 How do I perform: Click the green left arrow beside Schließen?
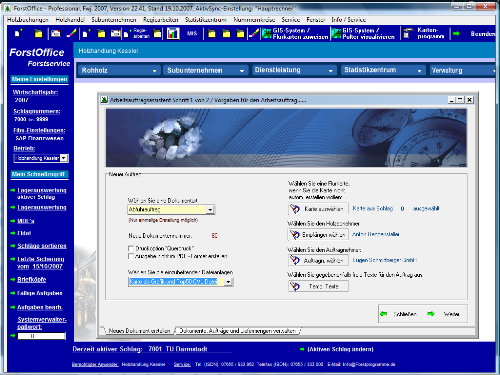(383, 314)
